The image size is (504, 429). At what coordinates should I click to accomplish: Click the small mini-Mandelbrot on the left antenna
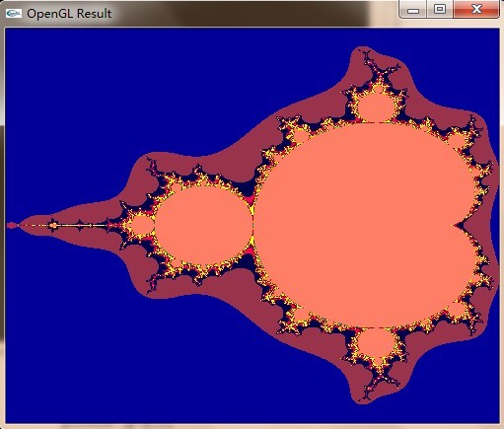click(x=53, y=226)
